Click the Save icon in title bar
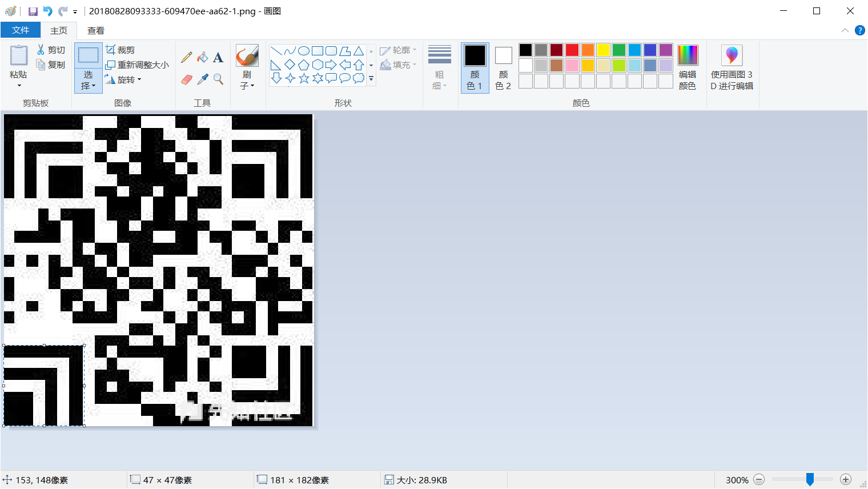 [x=33, y=11]
